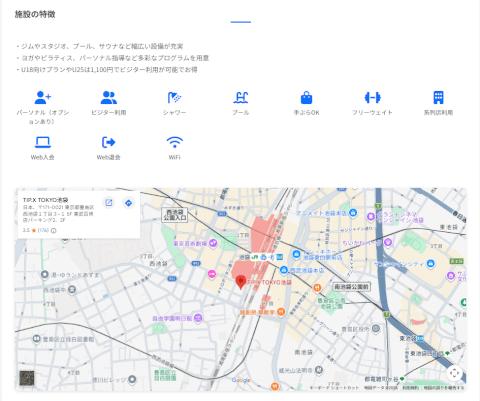Viewport: 480px width, 401px height.
Task: Open the 174 reviews link
Action: click(43, 230)
